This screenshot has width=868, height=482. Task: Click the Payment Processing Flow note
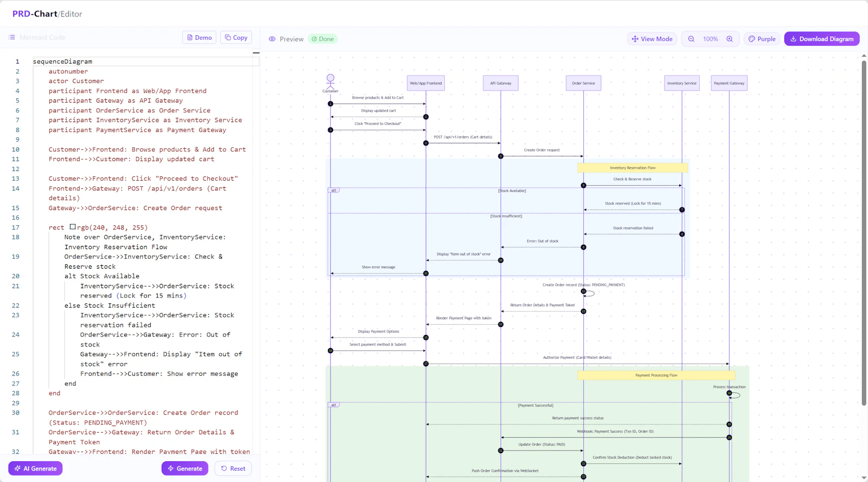click(x=656, y=375)
